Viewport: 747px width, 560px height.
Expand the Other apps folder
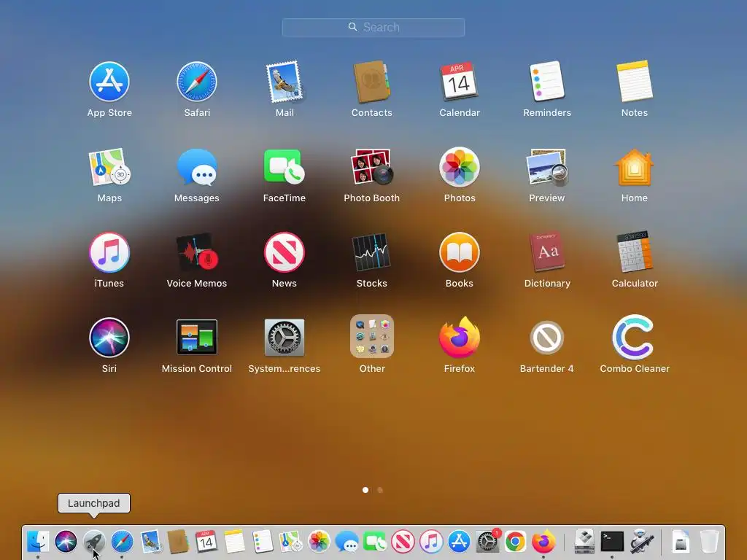point(371,336)
